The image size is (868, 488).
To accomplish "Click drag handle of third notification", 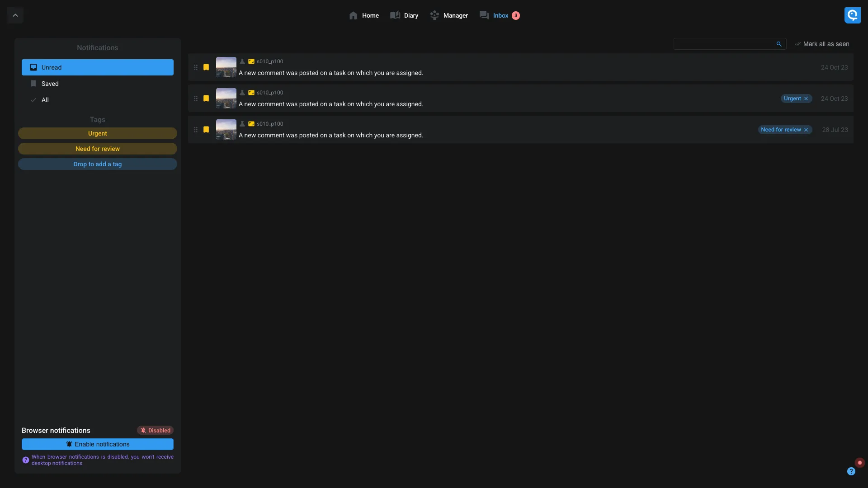I will coord(196,130).
